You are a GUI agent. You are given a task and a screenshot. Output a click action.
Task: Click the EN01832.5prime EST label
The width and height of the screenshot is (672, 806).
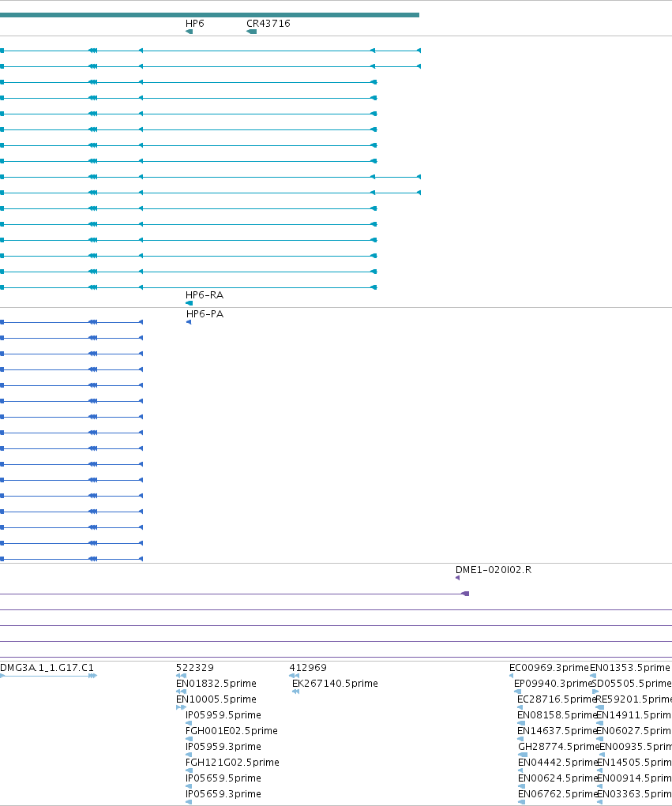pyautogui.click(x=216, y=684)
